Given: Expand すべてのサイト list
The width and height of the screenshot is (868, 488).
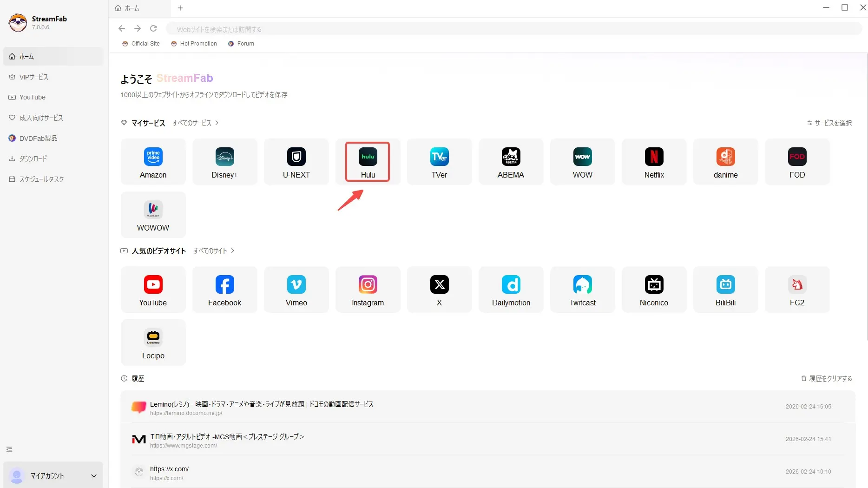Looking at the screenshot, I should pyautogui.click(x=214, y=251).
